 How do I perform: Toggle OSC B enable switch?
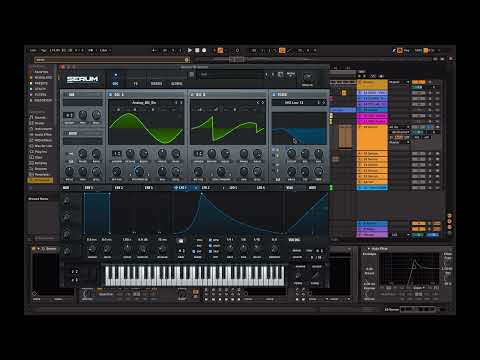coord(192,94)
